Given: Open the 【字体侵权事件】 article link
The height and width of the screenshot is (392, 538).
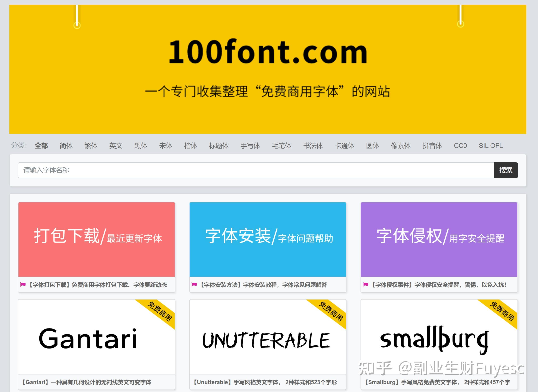Looking at the screenshot, I should [438, 285].
